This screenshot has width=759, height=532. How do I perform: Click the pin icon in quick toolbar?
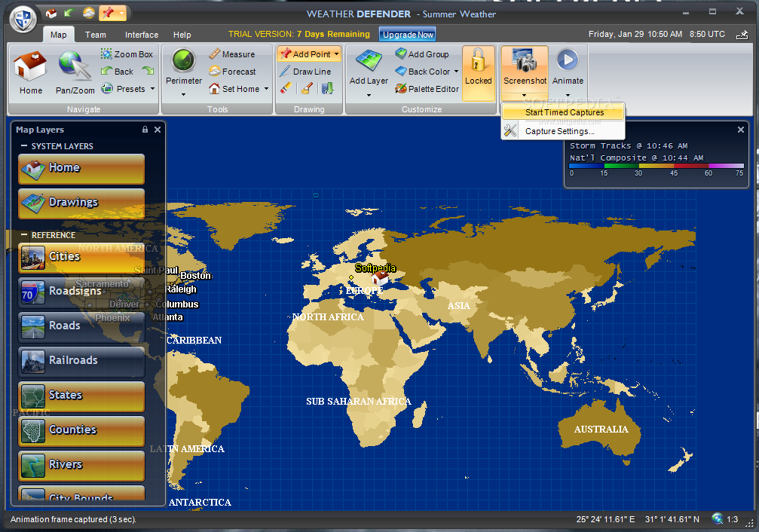click(108, 13)
